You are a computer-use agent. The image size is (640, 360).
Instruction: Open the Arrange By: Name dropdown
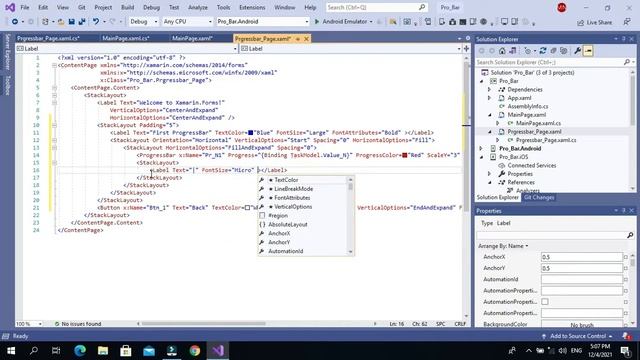click(503, 246)
